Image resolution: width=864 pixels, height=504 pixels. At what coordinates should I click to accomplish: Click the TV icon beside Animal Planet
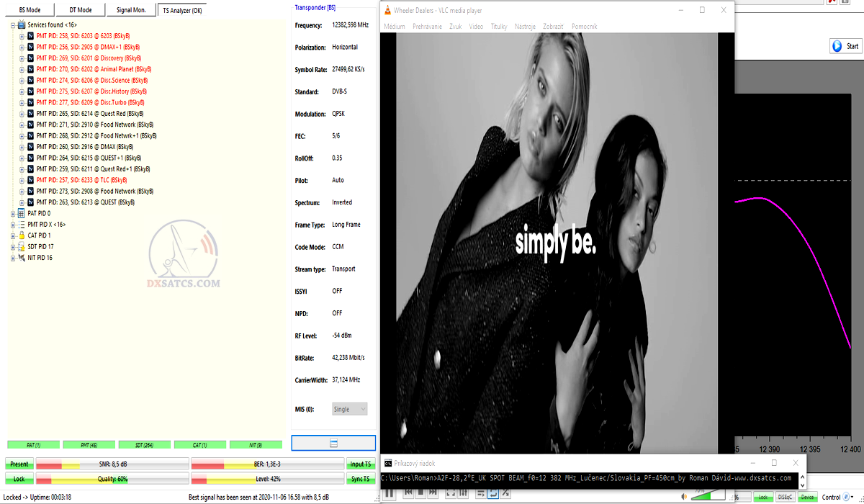pyautogui.click(x=30, y=69)
